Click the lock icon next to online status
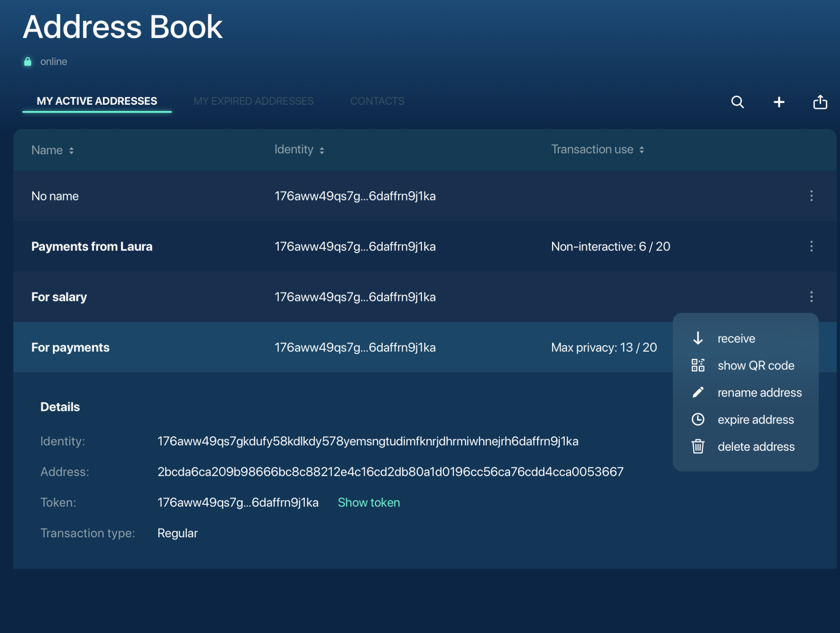840x633 pixels. [x=27, y=61]
